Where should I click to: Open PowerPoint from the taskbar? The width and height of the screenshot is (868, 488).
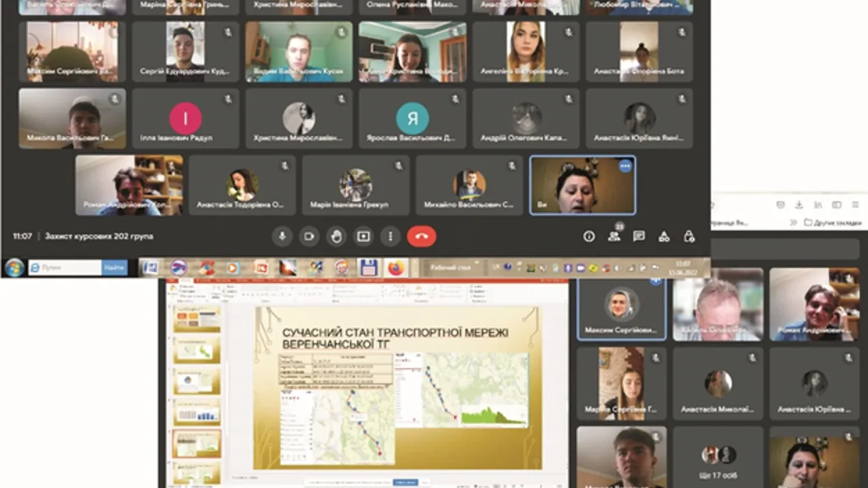coord(260,268)
